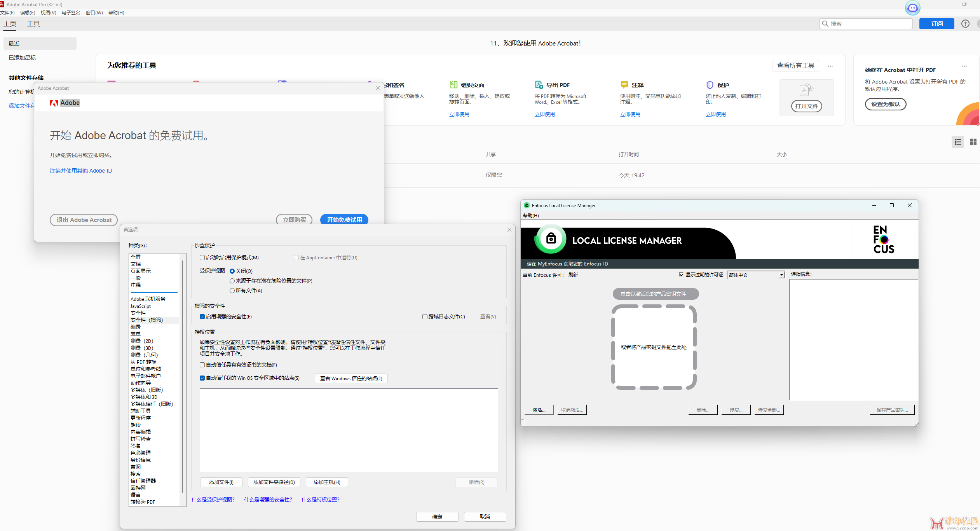Select 已添加星标 in the sidebar
This screenshot has width=980, height=531.
coord(23,58)
